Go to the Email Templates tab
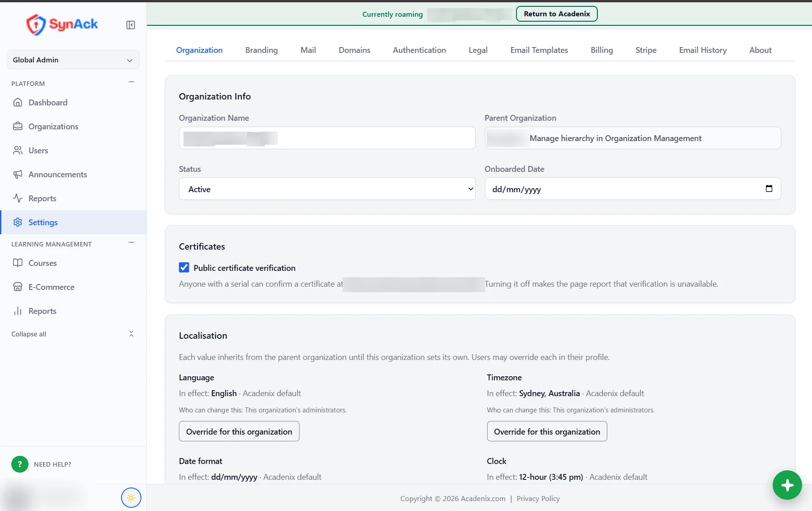Image resolution: width=812 pixels, height=511 pixels. coord(539,50)
